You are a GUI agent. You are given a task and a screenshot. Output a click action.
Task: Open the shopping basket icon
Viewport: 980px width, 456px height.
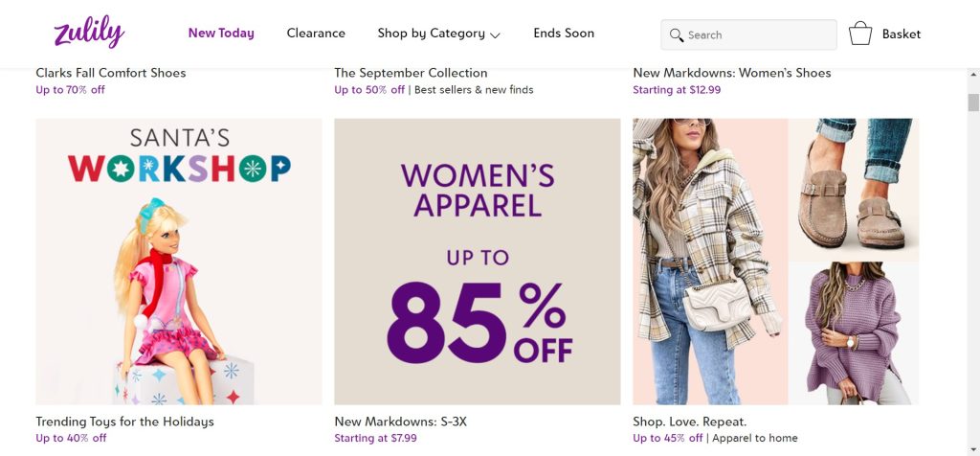(x=860, y=34)
